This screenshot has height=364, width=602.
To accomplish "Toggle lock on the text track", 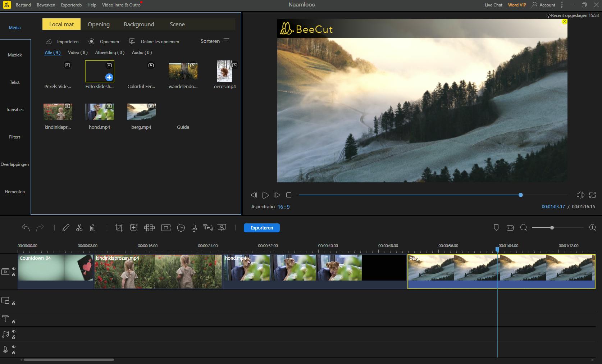I will tap(14, 322).
